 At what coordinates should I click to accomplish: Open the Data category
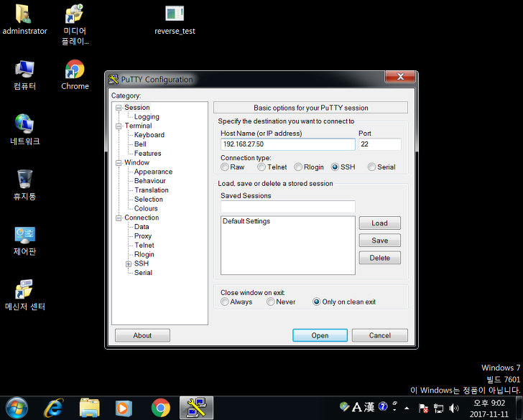142,227
